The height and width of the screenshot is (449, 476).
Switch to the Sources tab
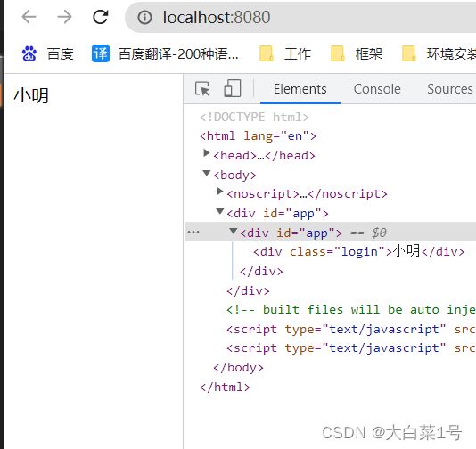click(450, 89)
